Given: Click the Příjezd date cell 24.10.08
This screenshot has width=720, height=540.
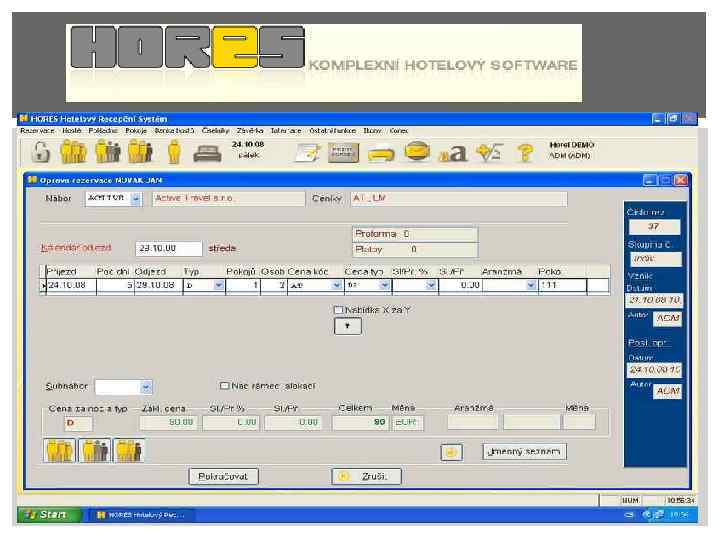Looking at the screenshot, I should (71, 285).
